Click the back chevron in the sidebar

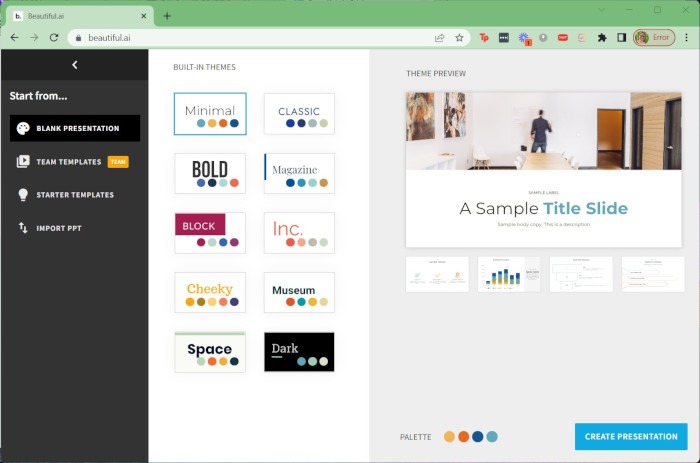pyautogui.click(x=75, y=65)
